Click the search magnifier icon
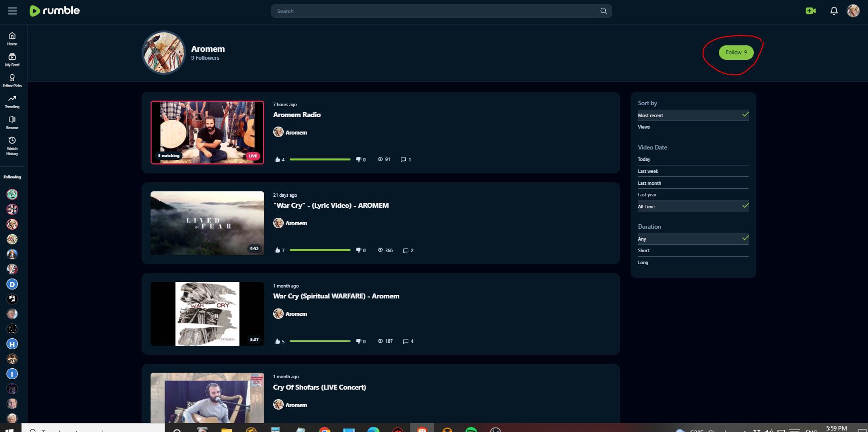This screenshot has width=868, height=432. click(603, 11)
